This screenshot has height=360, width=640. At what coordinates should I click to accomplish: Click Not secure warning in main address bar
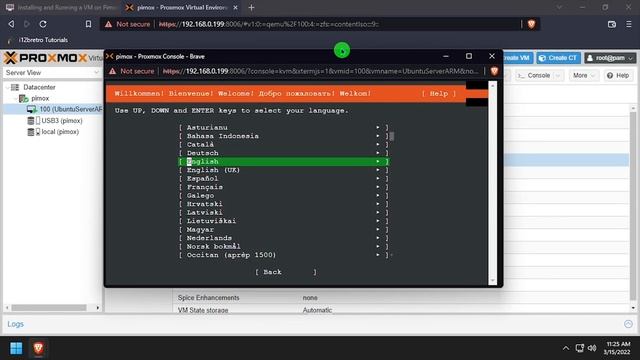tap(128, 24)
